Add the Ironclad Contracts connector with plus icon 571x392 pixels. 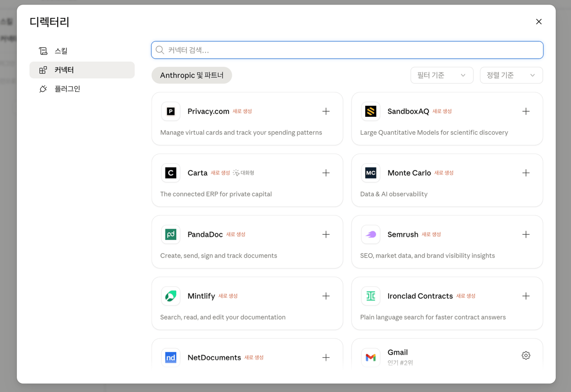point(526,296)
